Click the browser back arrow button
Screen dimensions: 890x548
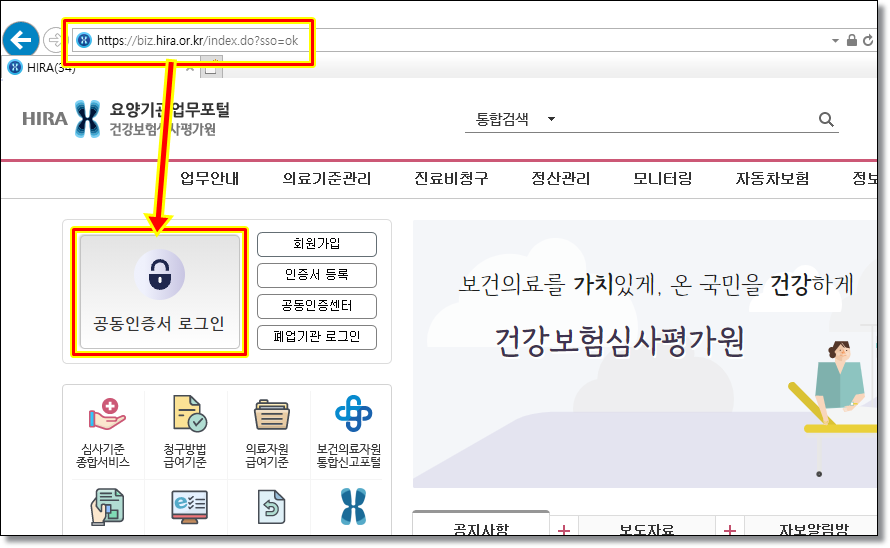click(20, 40)
